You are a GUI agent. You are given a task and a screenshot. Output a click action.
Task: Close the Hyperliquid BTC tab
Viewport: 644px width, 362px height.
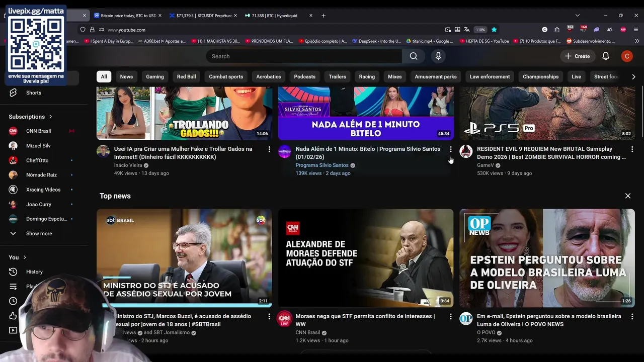(311, 16)
